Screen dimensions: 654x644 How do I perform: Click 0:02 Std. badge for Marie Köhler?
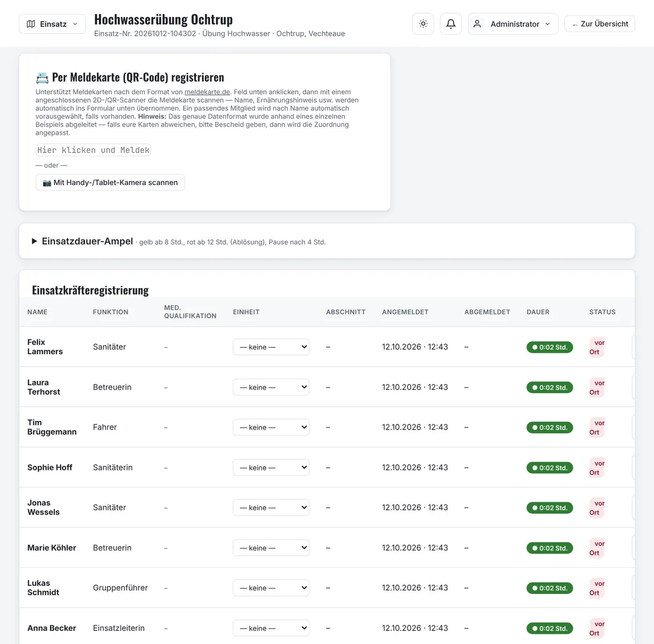[550, 548]
